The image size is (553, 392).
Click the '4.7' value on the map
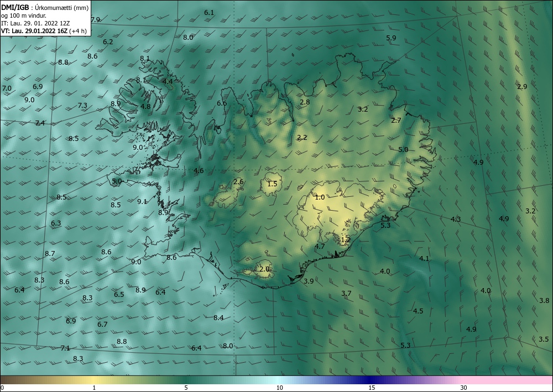(320, 247)
